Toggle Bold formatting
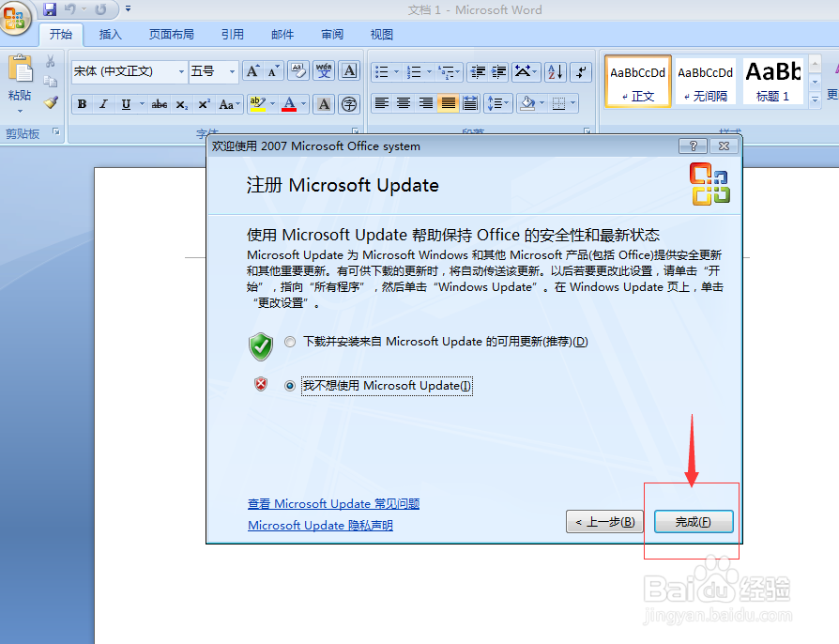 pyautogui.click(x=82, y=104)
